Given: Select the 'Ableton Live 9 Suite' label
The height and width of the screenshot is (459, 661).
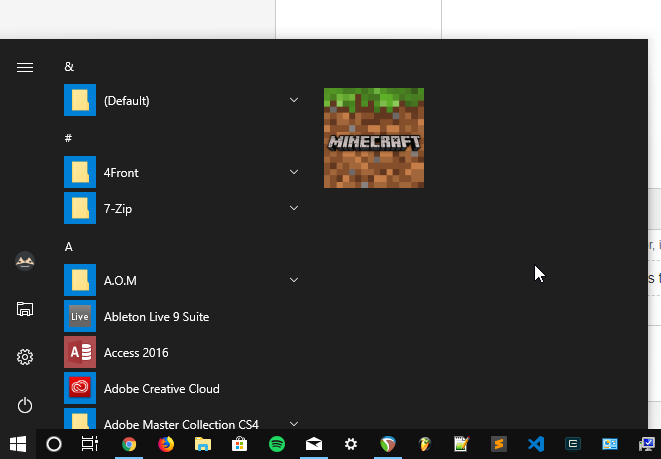Looking at the screenshot, I should [156, 317].
